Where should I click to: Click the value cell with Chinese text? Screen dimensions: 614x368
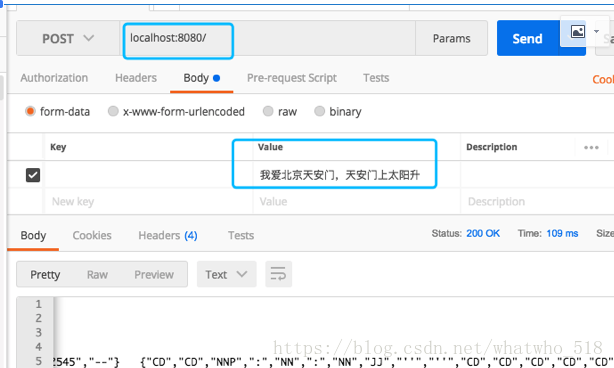(356, 175)
